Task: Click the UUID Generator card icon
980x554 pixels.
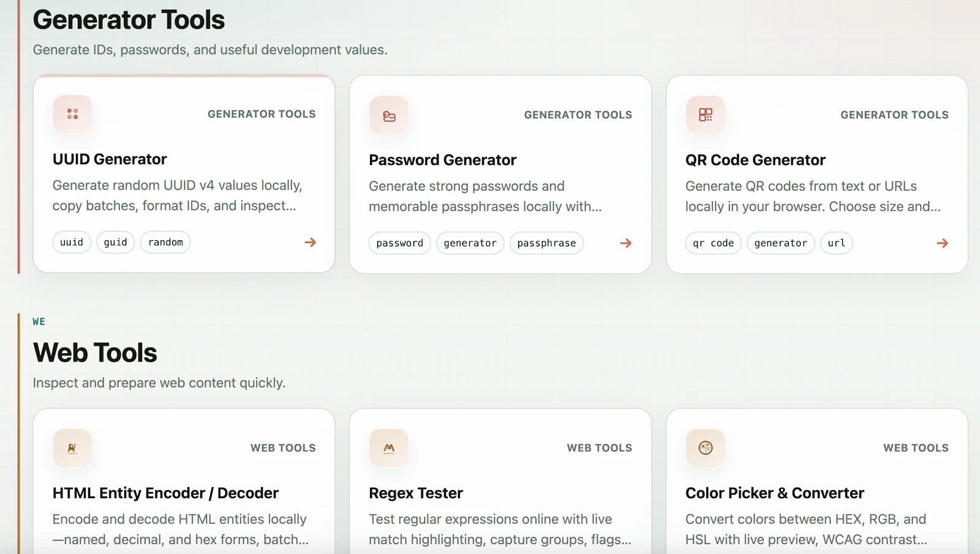Action: coord(72,114)
